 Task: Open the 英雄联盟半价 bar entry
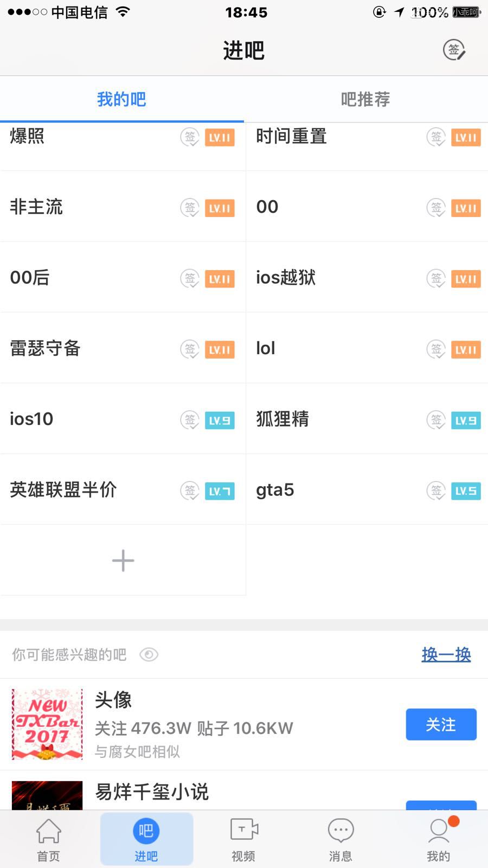click(63, 490)
